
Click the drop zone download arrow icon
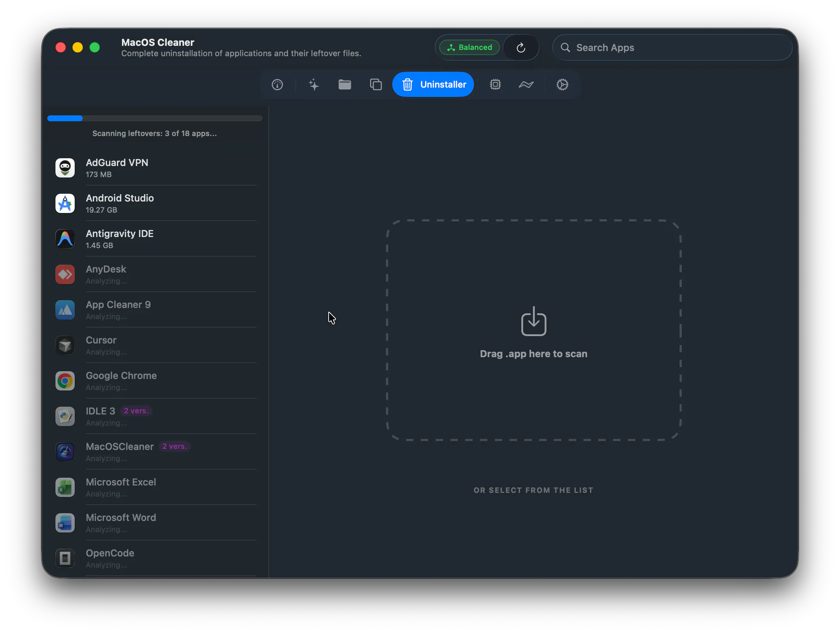534,322
